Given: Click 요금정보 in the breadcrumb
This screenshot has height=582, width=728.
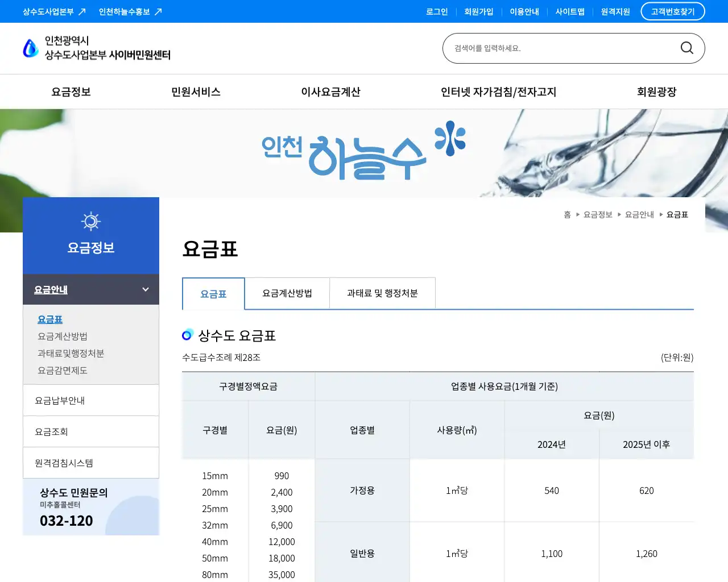Looking at the screenshot, I should click(598, 215).
